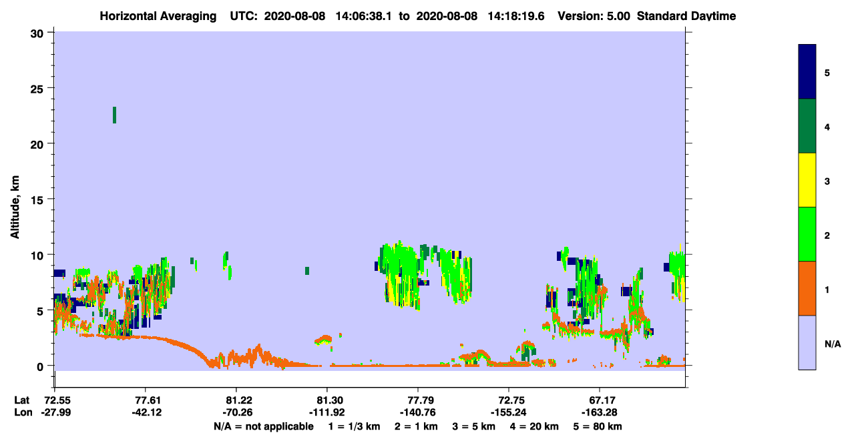Click latitude value 81.22
Screen dimensions: 868x445
point(236,400)
